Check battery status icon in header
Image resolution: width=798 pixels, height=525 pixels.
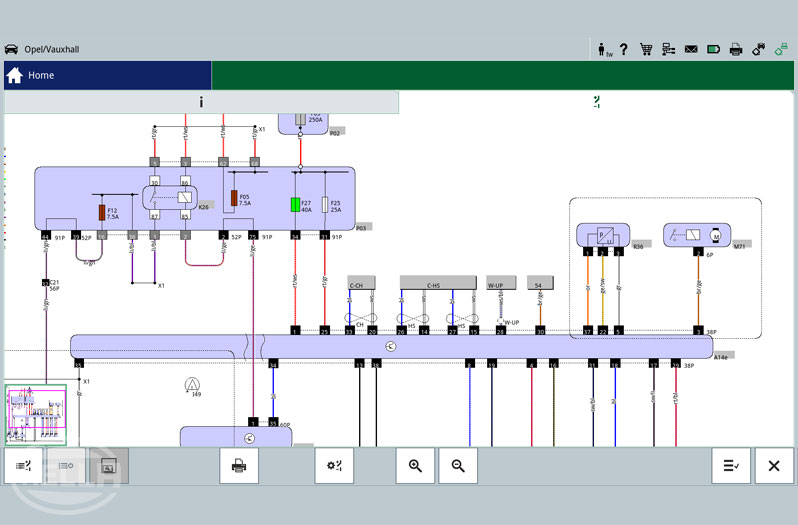point(713,49)
